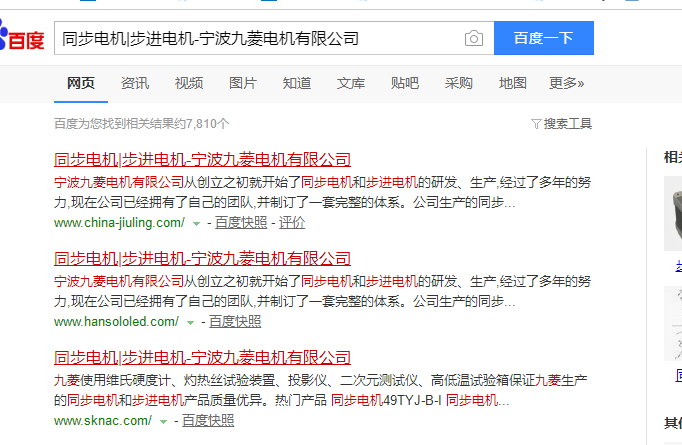The image size is (682, 445).
Task: Click the snippet mentioning 维氏硬度计
Action: [x=321, y=390]
